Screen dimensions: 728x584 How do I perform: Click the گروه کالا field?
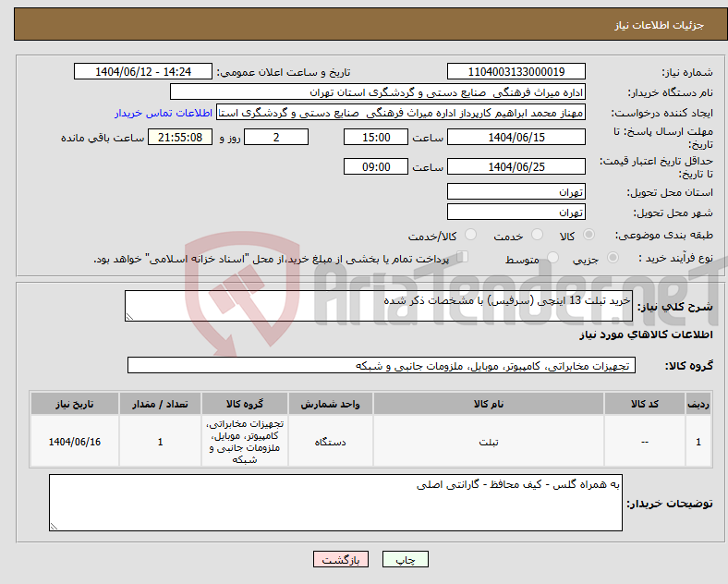[x=382, y=365]
